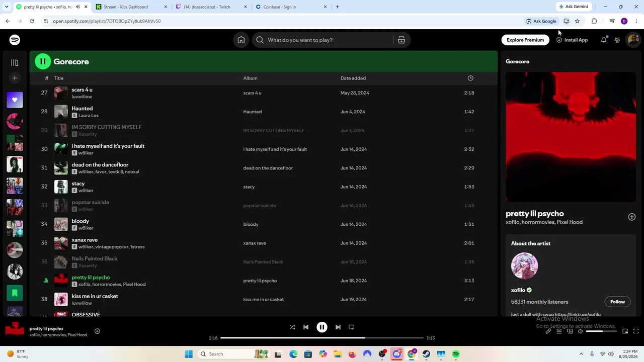Enter full screen player mode
Screen dimensions: 644x362
pos(636,331)
